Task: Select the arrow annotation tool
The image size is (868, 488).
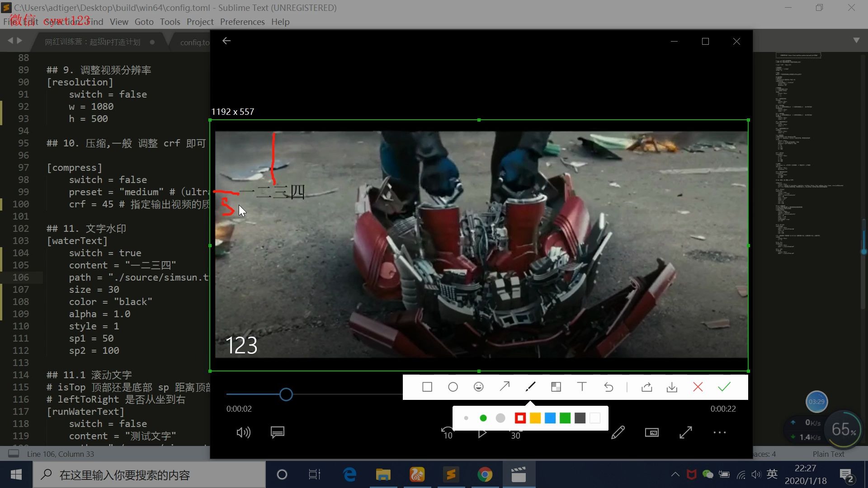Action: click(505, 387)
